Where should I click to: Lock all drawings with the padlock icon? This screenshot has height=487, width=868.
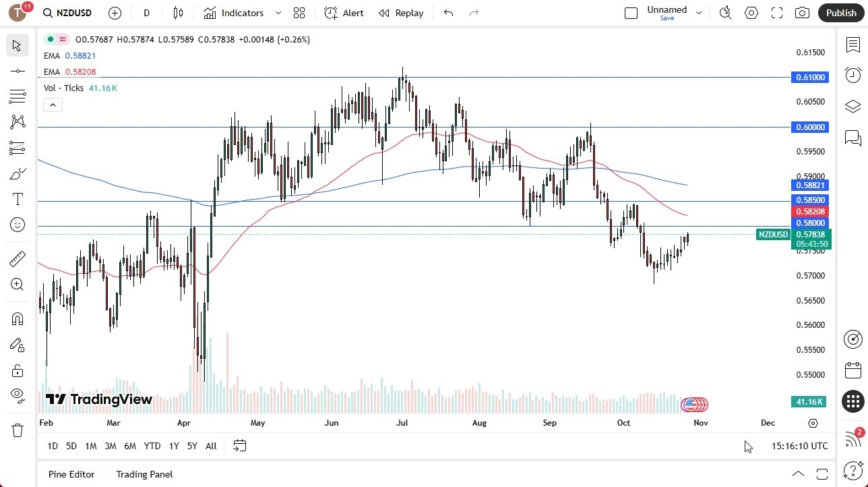[18, 370]
